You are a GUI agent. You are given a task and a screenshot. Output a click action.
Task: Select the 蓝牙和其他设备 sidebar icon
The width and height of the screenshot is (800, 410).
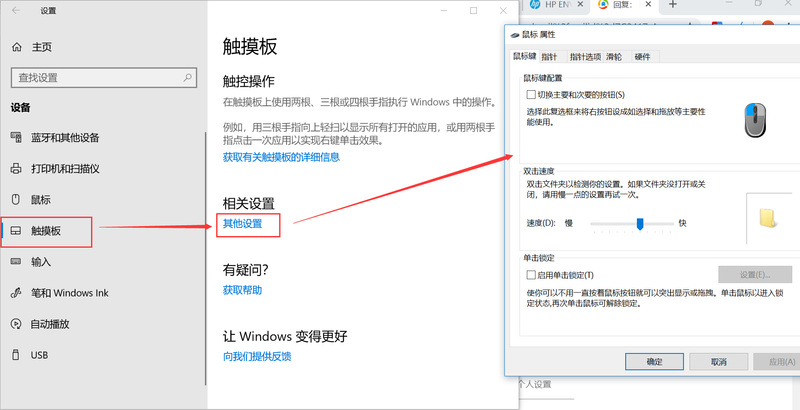click(x=15, y=137)
